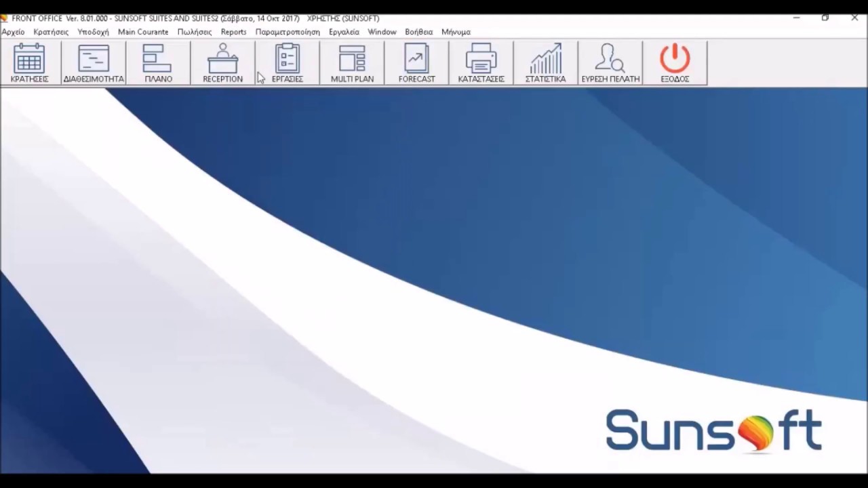Restore down the Front Office window

tap(825, 18)
